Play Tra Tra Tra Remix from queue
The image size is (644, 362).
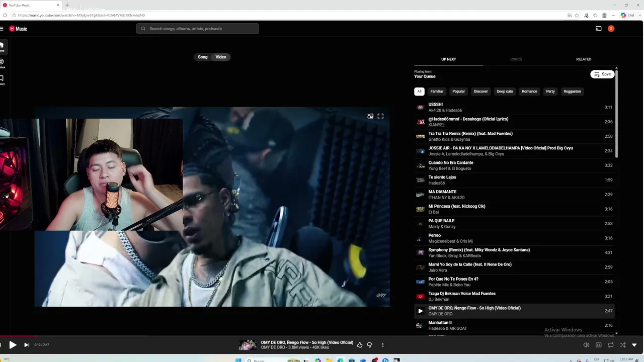pos(514,136)
